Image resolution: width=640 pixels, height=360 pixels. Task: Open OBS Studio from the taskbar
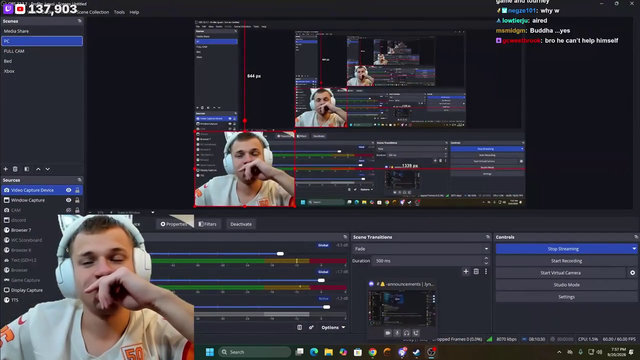click(x=431, y=352)
